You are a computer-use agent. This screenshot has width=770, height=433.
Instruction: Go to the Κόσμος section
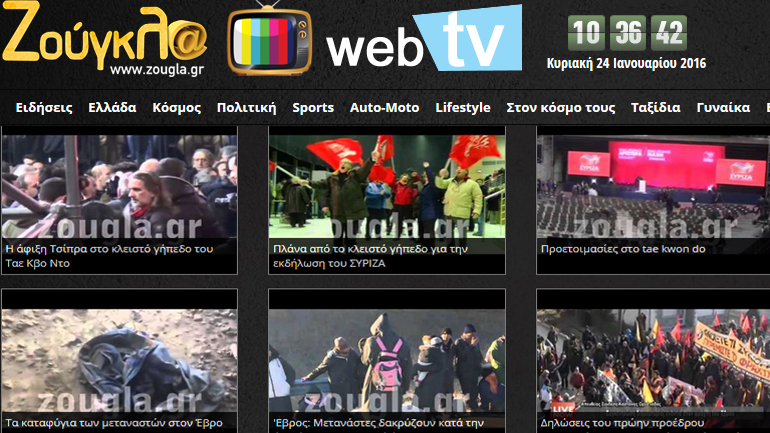click(x=177, y=108)
